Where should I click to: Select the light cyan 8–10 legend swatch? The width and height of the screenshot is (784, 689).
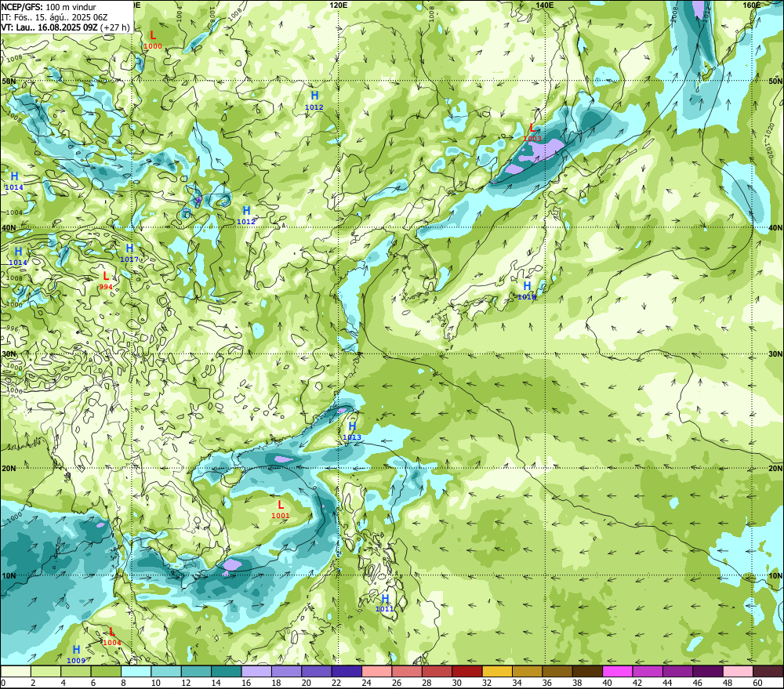(136, 672)
